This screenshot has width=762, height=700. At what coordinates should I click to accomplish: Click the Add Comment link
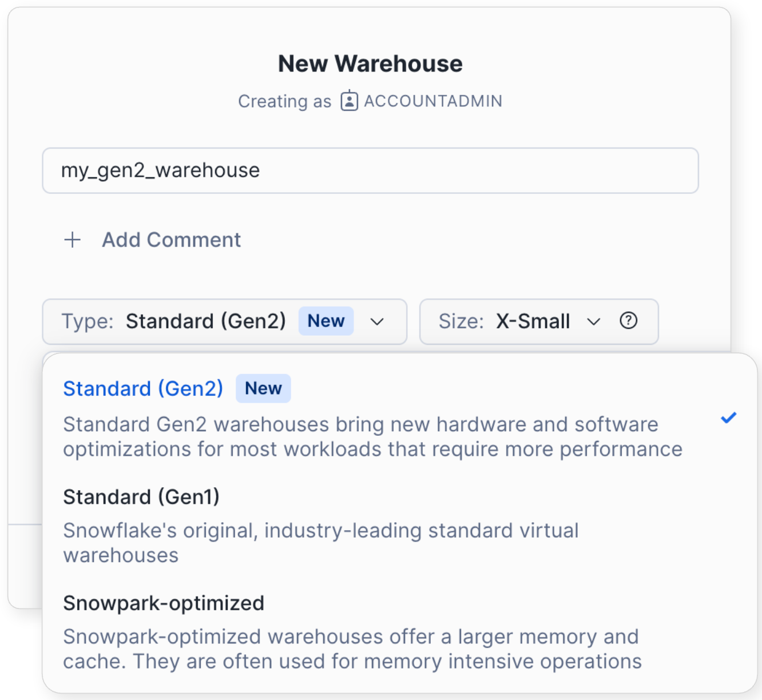[x=171, y=240]
